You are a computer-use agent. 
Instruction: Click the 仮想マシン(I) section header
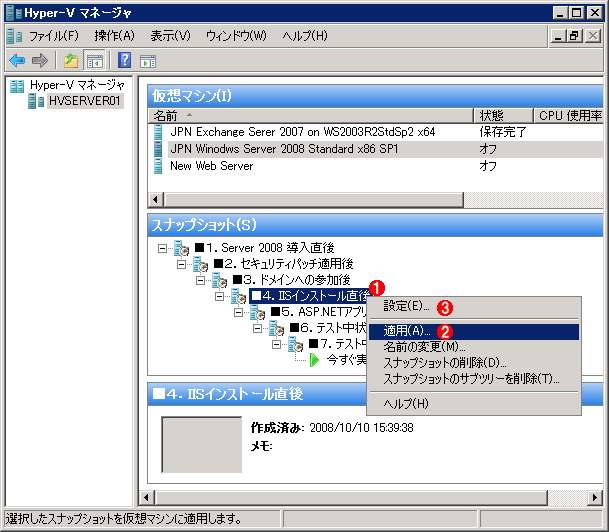click(x=376, y=96)
